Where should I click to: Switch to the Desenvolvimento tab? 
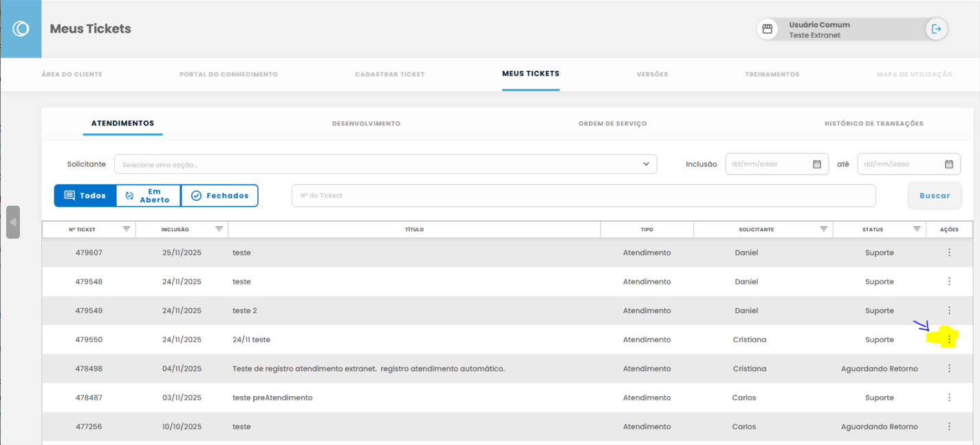click(x=366, y=124)
